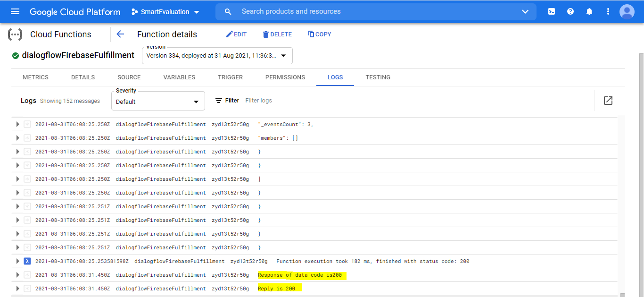Click the SmartEvaluation project icon
This screenshot has width=644, height=297.
[135, 12]
